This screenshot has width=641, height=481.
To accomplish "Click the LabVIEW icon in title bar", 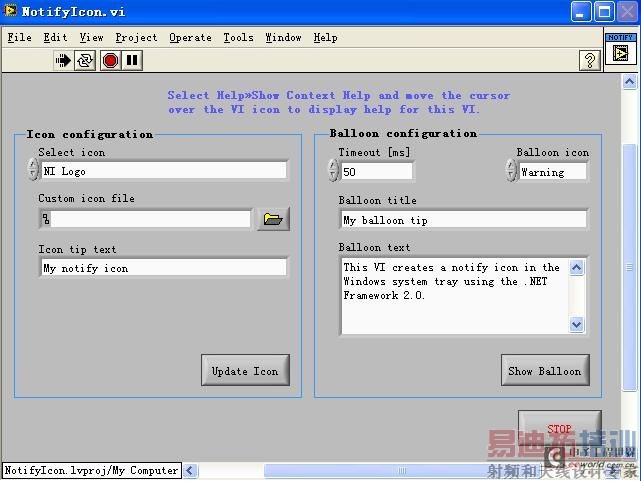I will (x=11, y=12).
